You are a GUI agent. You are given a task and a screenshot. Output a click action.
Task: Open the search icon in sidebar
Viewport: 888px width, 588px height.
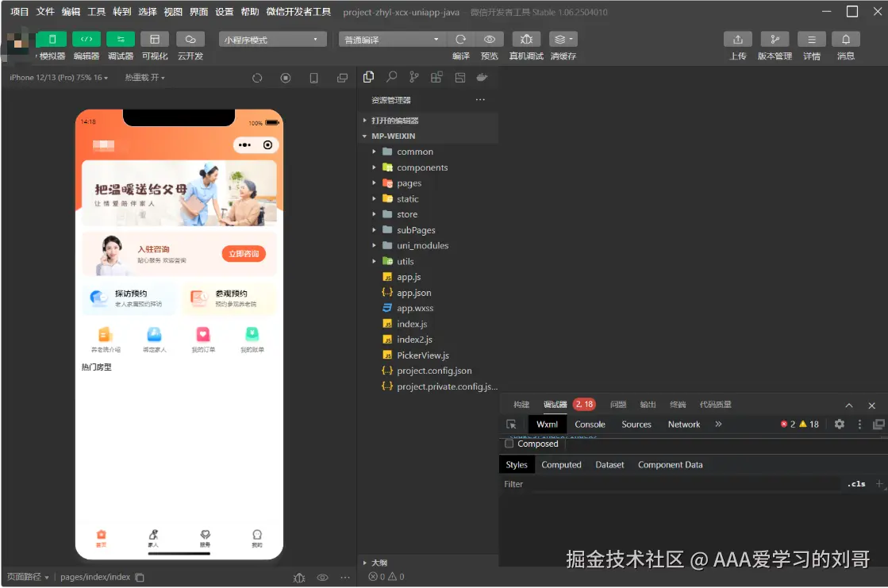[391, 78]
